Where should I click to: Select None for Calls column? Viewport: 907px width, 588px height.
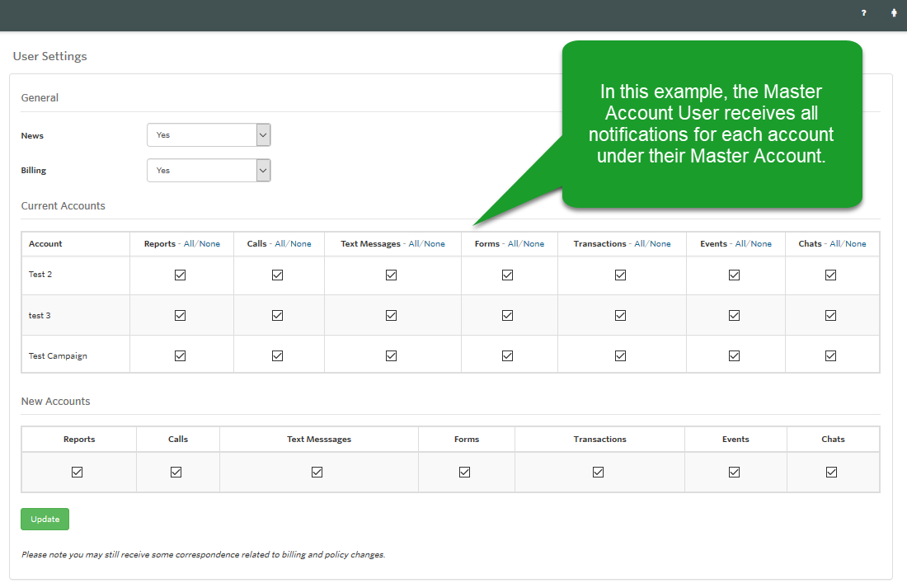[x=301, y=244]
